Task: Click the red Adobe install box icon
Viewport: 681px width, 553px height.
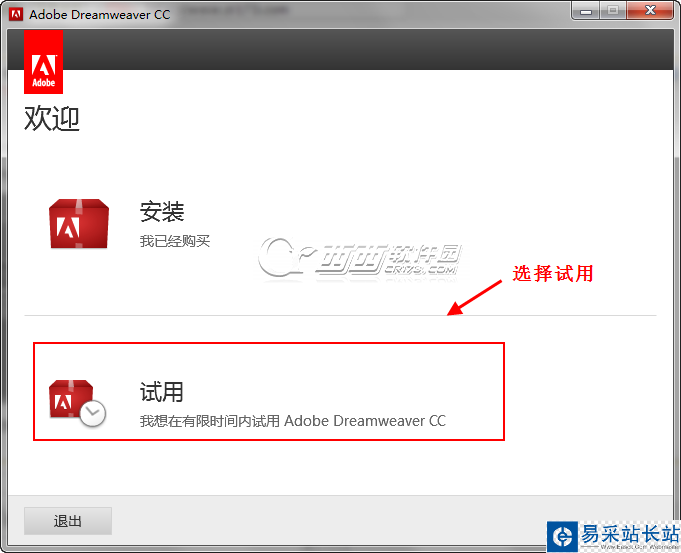Action: point(79,224)
